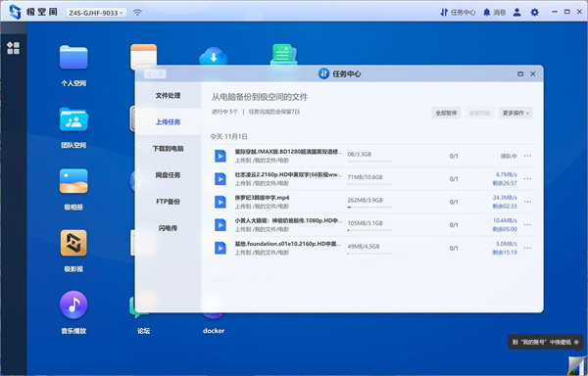Click the 排队中 status of 星际穿越

point(509,156)
